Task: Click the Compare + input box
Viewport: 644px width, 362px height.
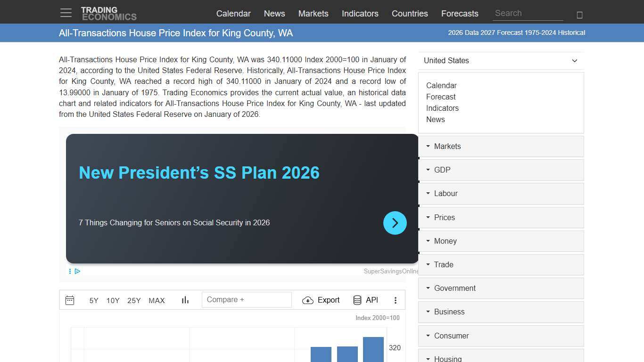Action: [247, 300]
